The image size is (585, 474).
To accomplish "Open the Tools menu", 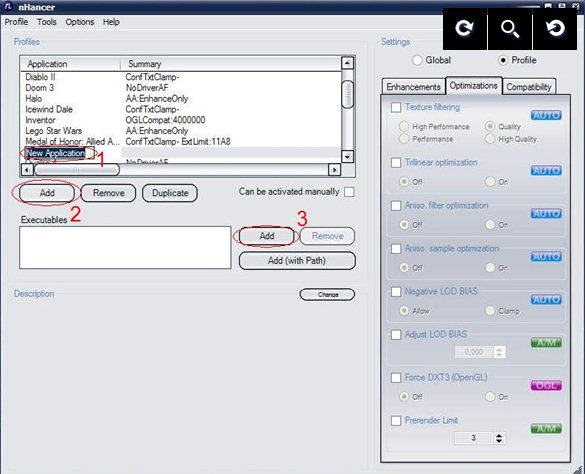I will pyautogui.click(x=47, y=22).
